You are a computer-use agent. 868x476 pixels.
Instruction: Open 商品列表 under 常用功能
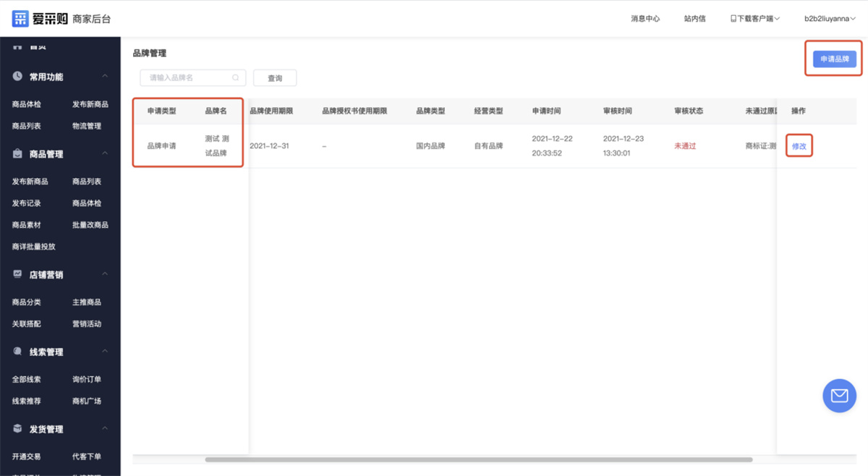point(27,126)
